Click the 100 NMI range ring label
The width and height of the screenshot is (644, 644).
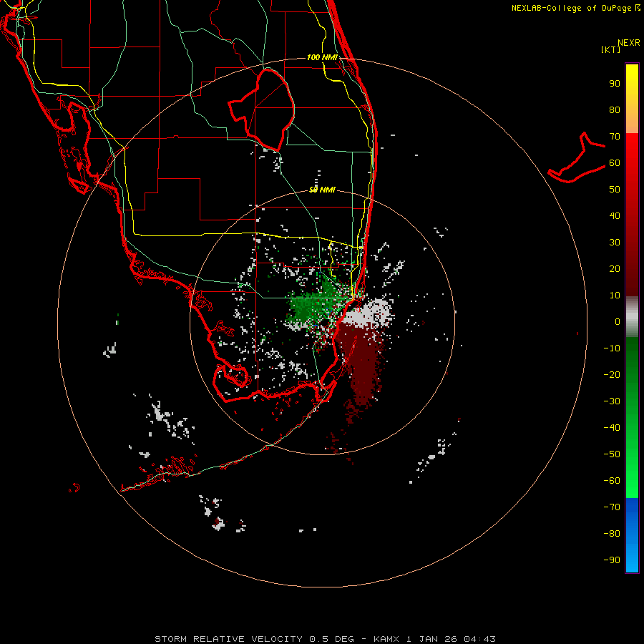[322, 57]
